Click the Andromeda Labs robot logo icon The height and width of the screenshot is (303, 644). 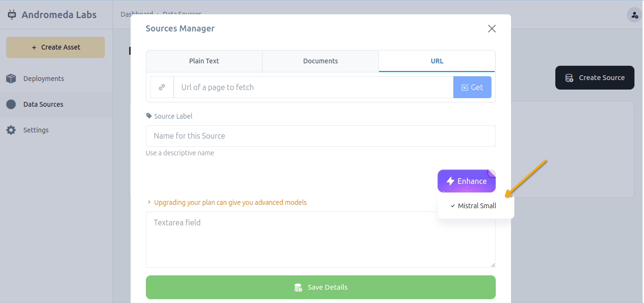pos(12,15)
